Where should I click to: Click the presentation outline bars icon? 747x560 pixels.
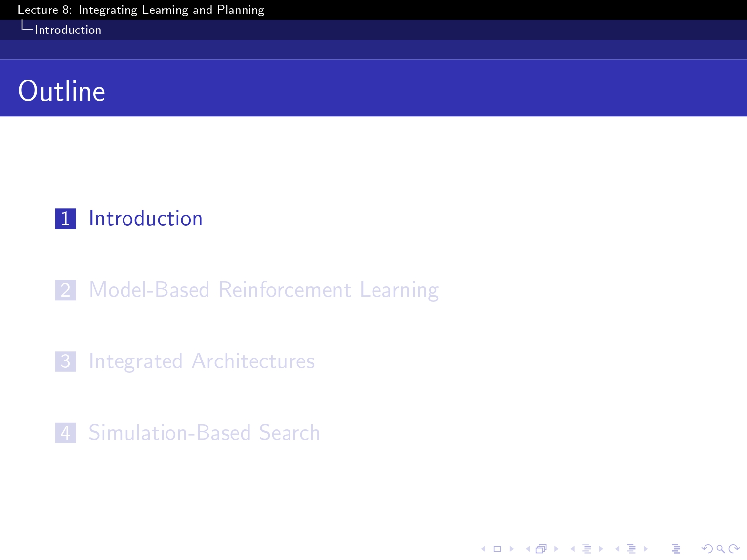(x=676, y=549)
